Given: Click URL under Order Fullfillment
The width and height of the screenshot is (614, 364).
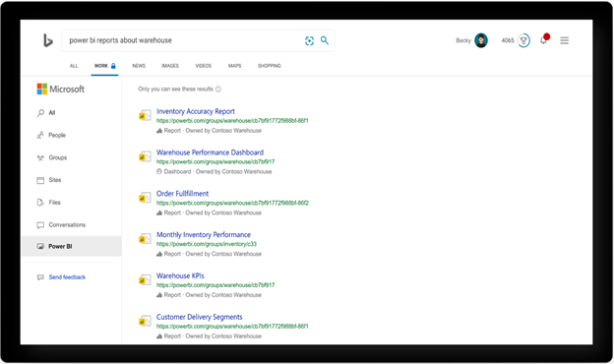Looking at the screenshot, I should [232, 203].
